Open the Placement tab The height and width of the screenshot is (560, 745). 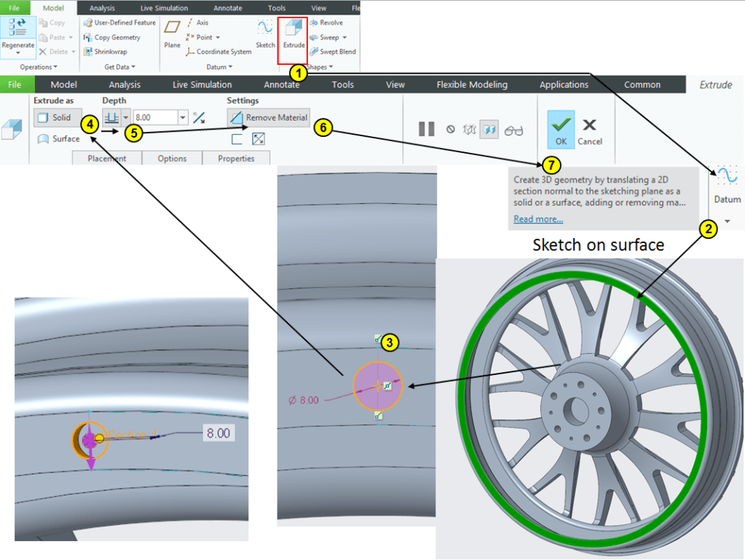pyautogui.click(x=106, y=158)
